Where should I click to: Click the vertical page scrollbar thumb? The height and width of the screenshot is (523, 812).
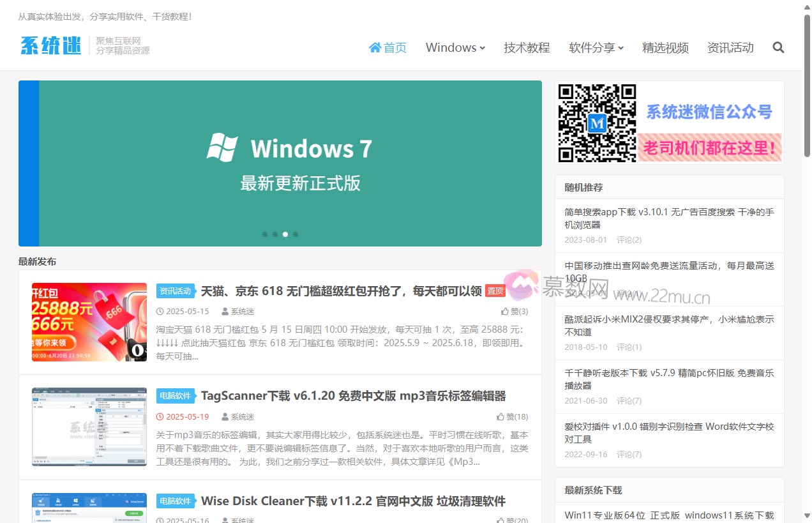coord(807,83)
